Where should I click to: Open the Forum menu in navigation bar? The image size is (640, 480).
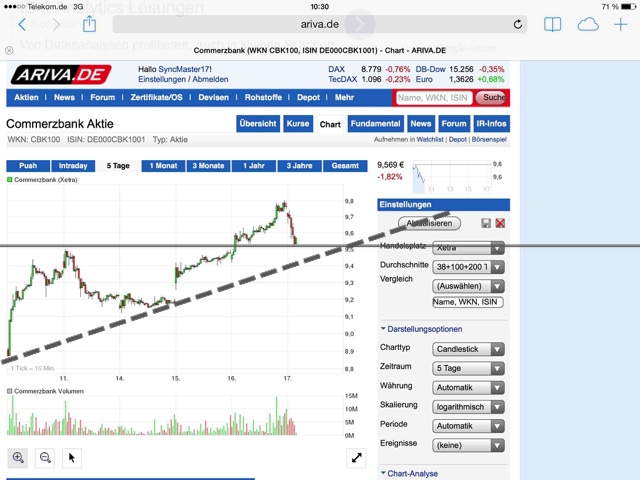pos(102,98)
